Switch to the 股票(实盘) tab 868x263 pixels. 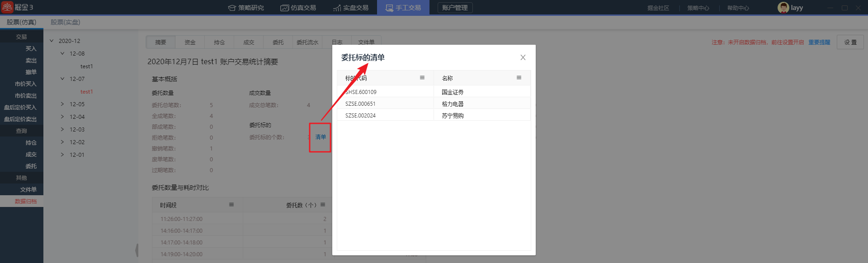pyautogui.click(x=65, y=22)
